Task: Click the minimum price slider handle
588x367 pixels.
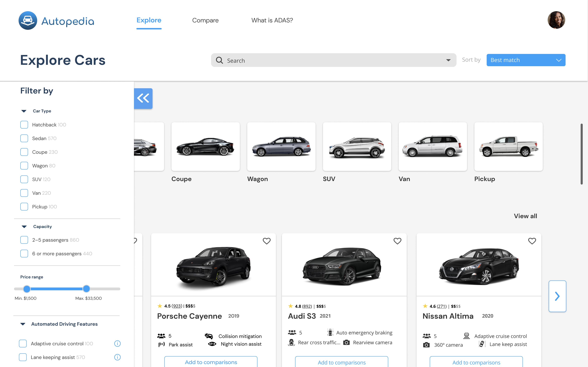Action: click(x=27, y=289)
